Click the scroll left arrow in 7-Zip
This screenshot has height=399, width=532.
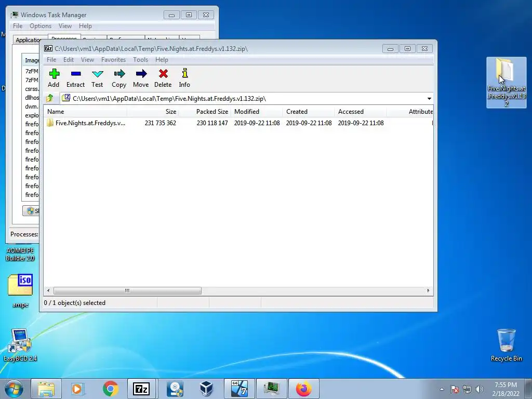tap(48, 291)
